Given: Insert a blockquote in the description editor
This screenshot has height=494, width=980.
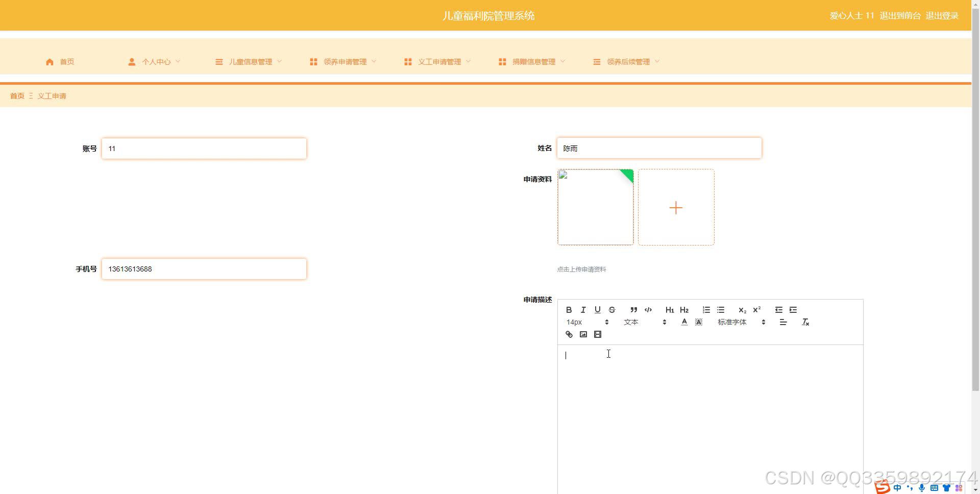Looking at the screenshot, I should [633, 310].
